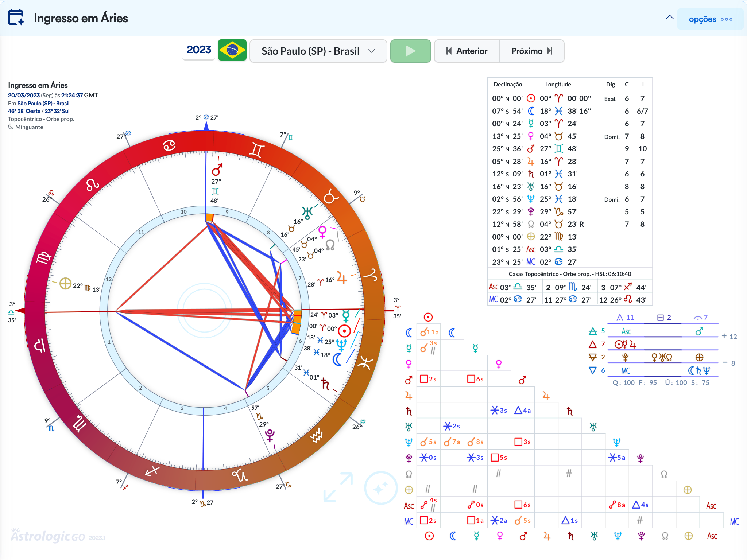Click the Pisces sign on the zodiac ring
Viewport: 747px width, 560px height.
tap(365, 363)
